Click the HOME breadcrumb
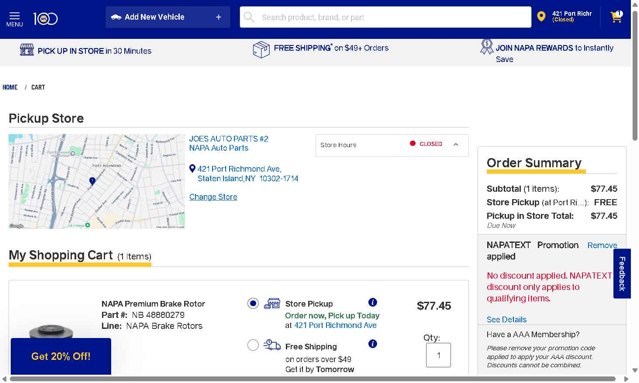This screenshot has height=383, width=639. coord(10,87)
